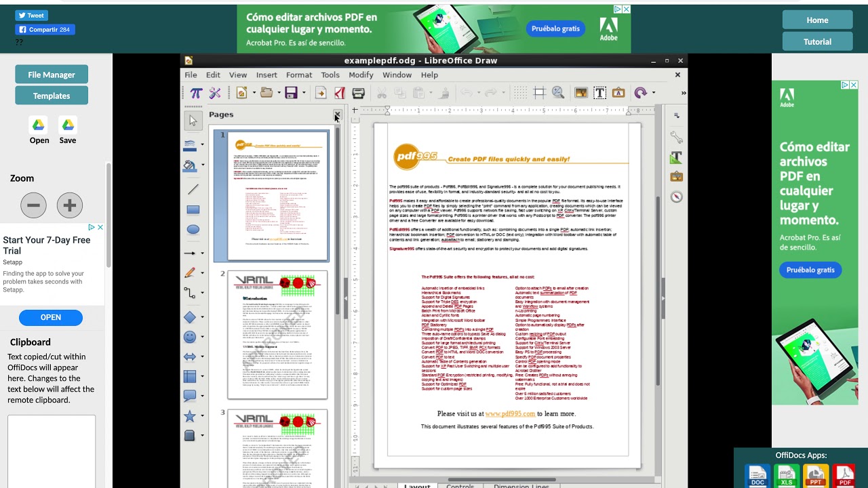Select the Ellipse tool

pyautogui.click(x=193, y=230)
